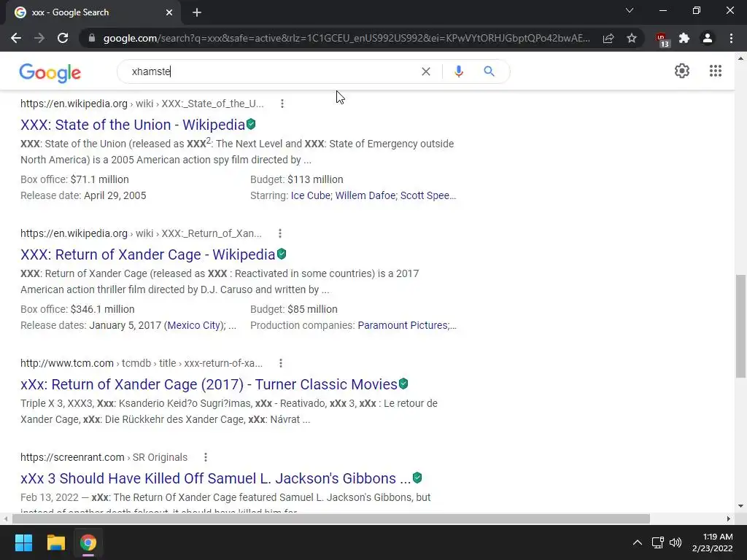Close the 'xxx - Google Search' tab
Viewport: 747px width, 560px height.
click(169, 12)
